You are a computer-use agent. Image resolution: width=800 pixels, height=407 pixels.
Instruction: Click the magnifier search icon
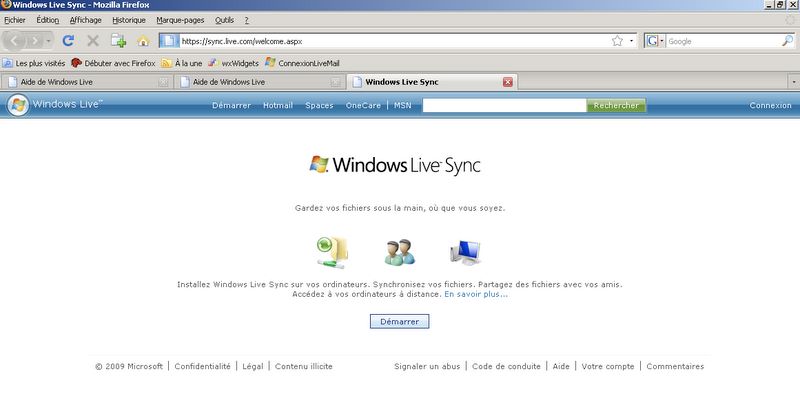click(x=788, y=41)
